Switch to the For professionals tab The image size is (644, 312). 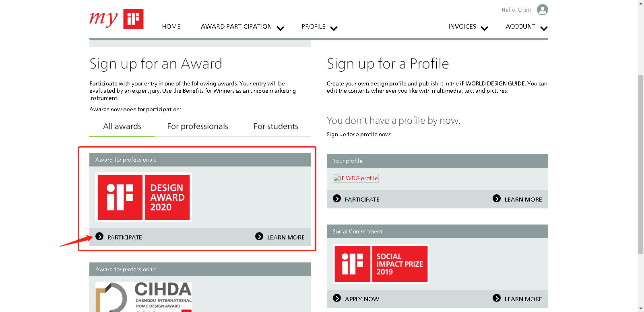[197, 127]
